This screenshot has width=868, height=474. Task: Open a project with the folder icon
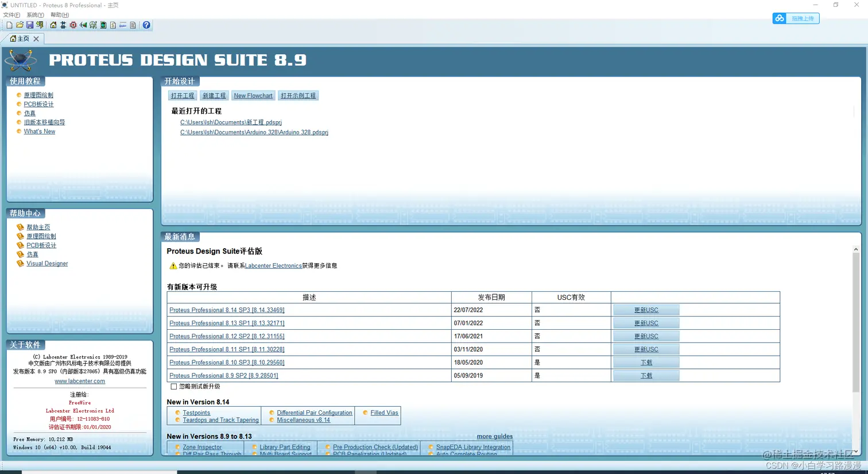(x=20, y=25)
